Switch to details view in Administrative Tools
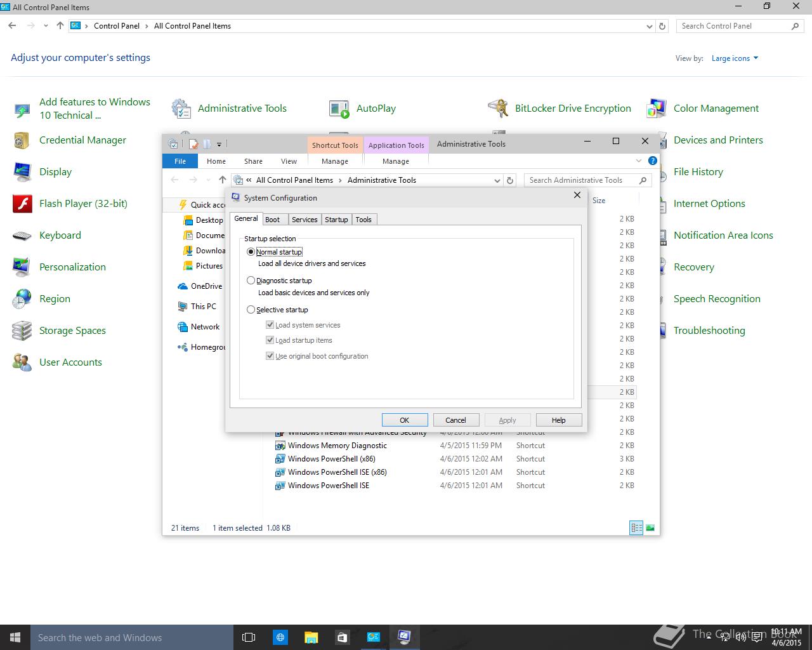Image resolution: width=812 pixels, height=650 pixels. pyautogui.click(x=636, y=527)
